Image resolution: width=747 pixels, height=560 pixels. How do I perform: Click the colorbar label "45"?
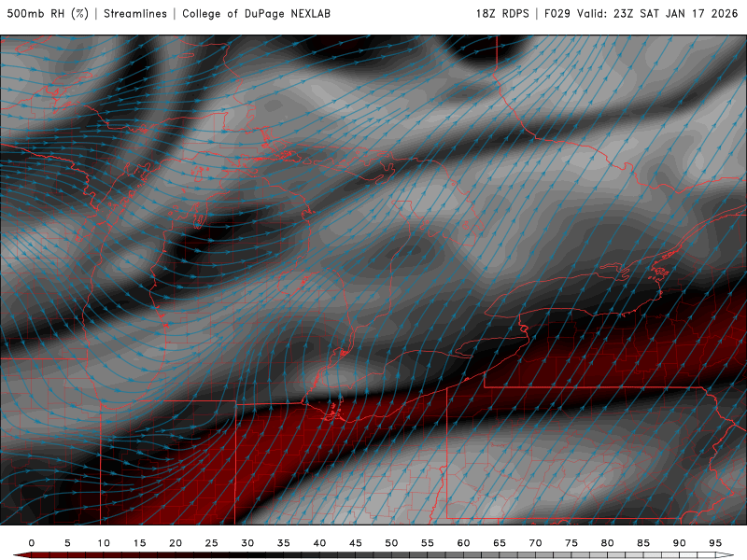[356, 543]
